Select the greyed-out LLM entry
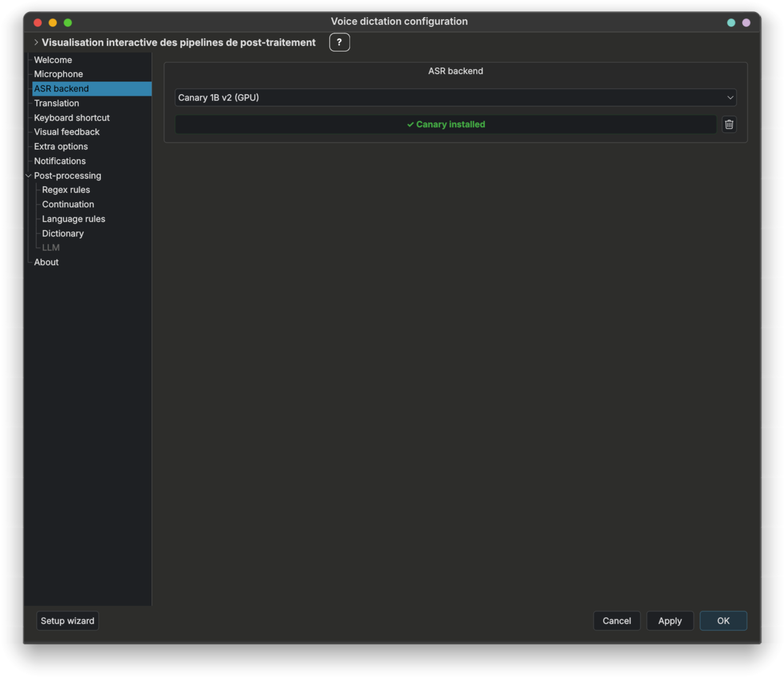The width and height of the screenshot is (784, 677). 51,247
